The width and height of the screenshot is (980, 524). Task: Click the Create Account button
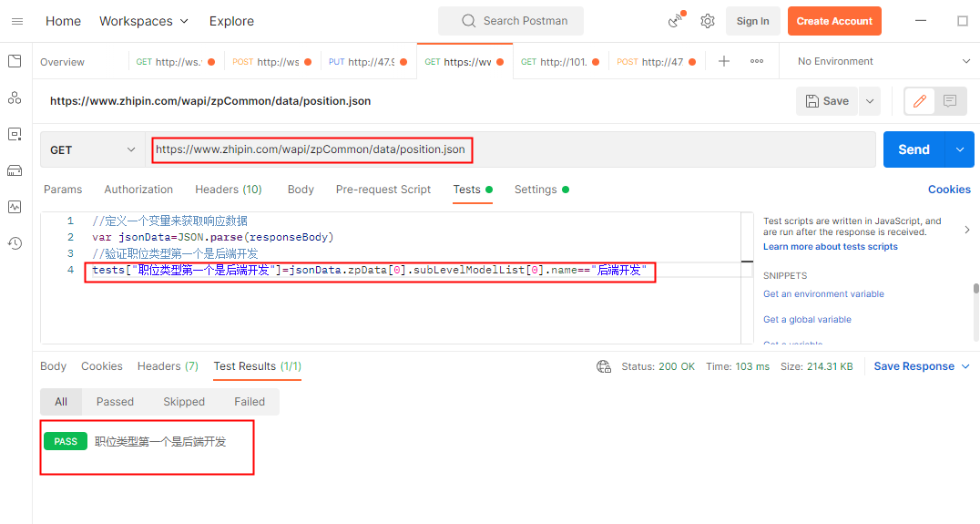(x=834, y=21)
